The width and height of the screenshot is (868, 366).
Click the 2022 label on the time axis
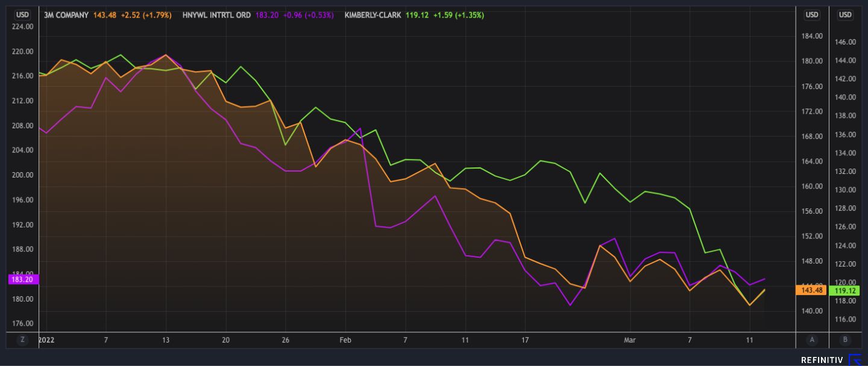click(46, 340)
